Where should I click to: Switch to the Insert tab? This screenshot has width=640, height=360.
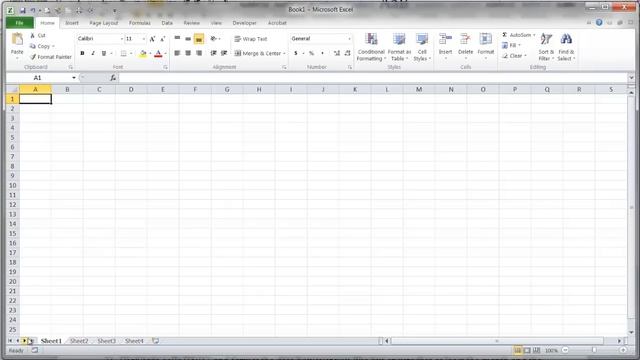(x=72, y=23)
